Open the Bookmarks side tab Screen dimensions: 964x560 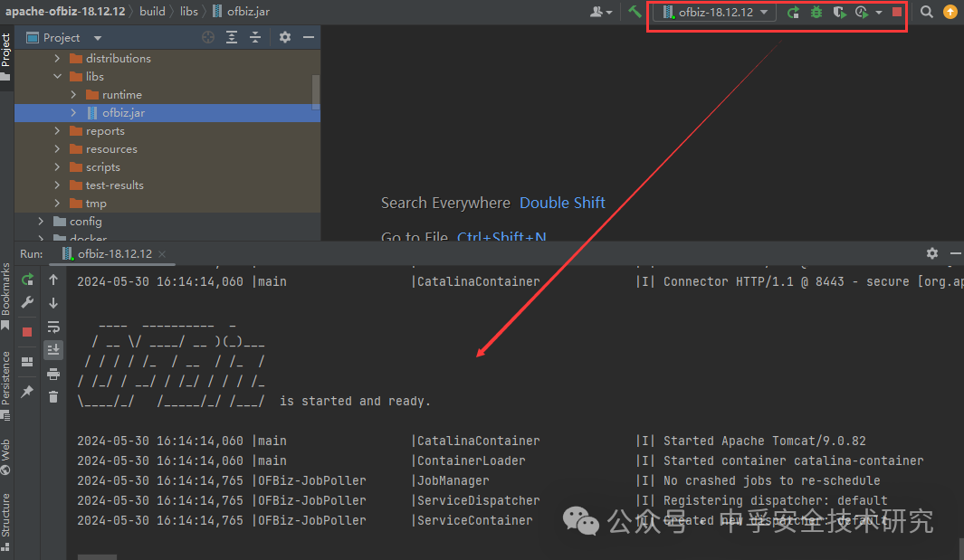pyautogui.click(x=6, y=297)
